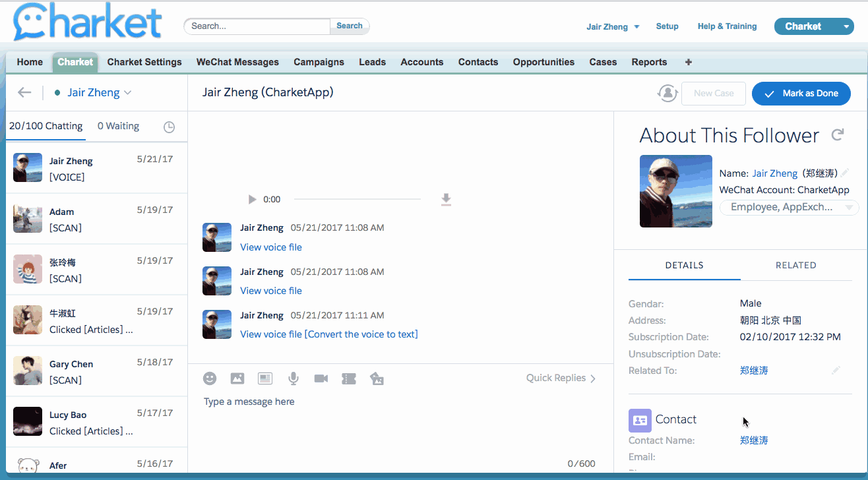Click Convert the voice to text link

[361, 334]
